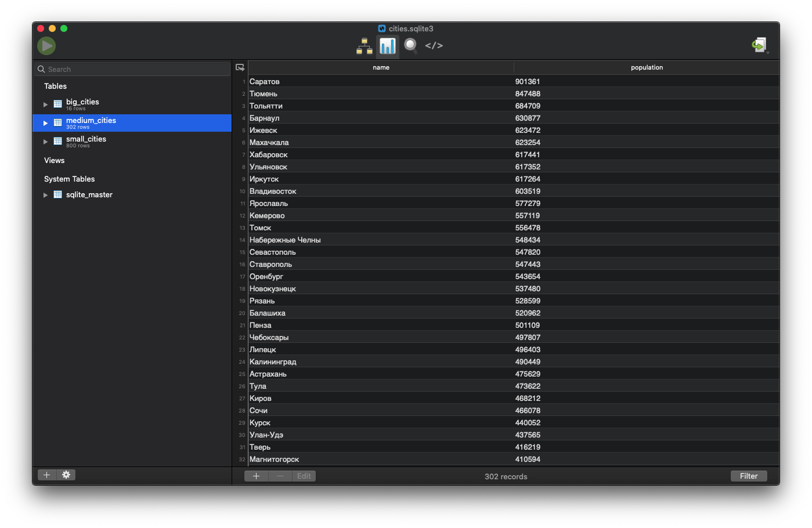This screenshot has height=528, width=812.
Task: Select the Барнаул name cell
Action: 381,118
